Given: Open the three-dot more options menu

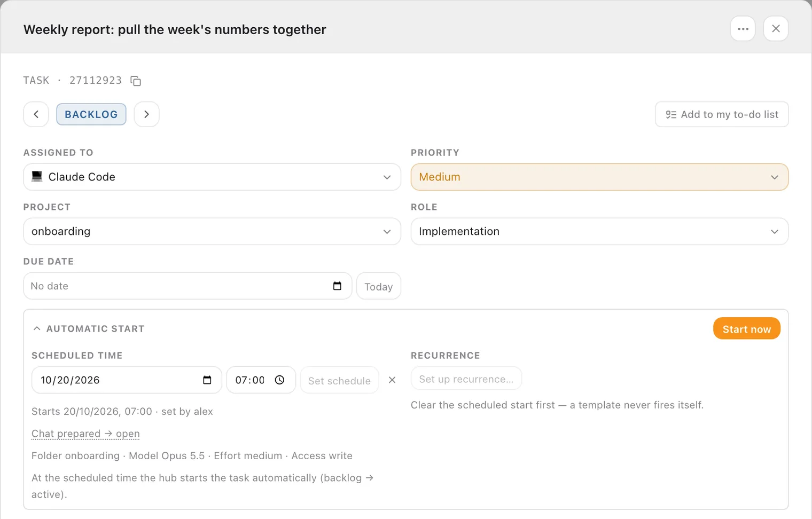Looking at the screenshot, I should coord(743,29).
